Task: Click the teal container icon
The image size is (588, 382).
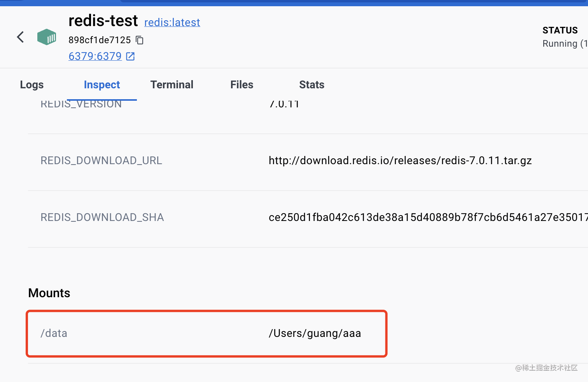Action: (47, 37)
